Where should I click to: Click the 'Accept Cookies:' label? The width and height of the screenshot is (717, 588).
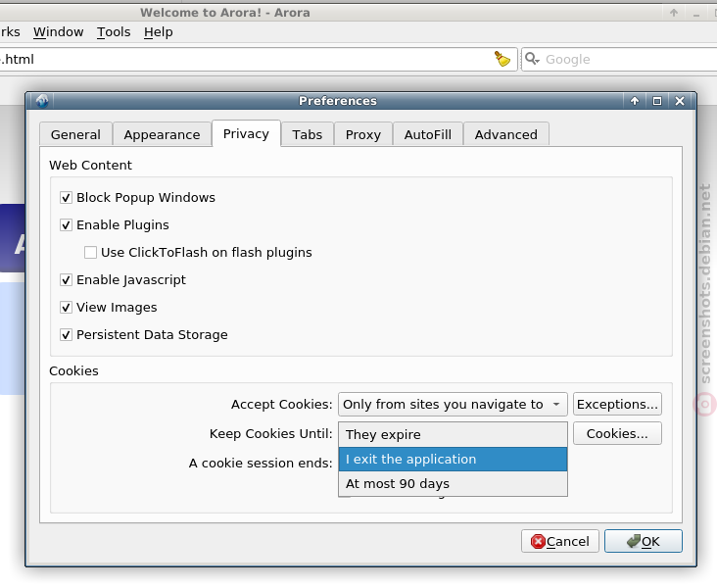pos(282,404)
